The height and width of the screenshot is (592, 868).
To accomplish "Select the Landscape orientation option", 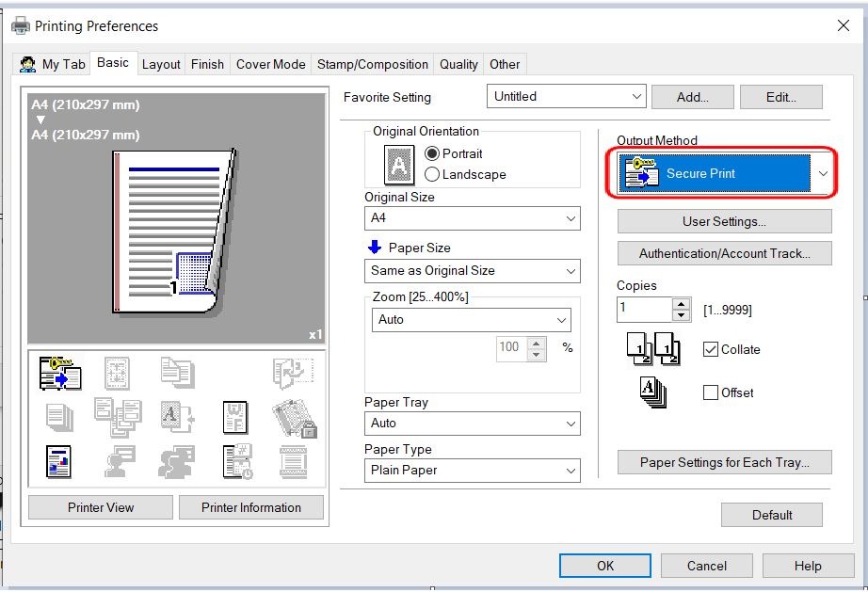I will 433,174.
